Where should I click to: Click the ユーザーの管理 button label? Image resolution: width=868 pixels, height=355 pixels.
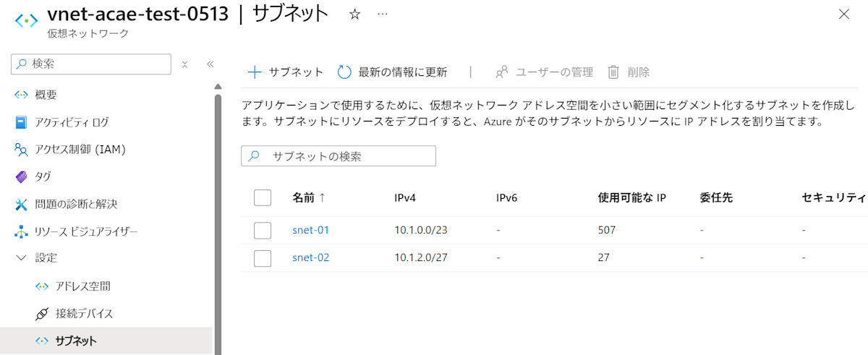point(554,72)
